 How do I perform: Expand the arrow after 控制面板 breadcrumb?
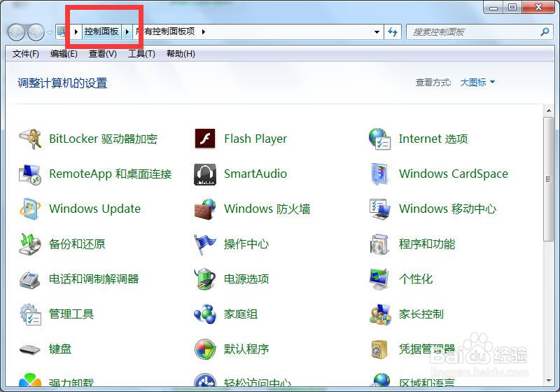(x=127, y=31)
